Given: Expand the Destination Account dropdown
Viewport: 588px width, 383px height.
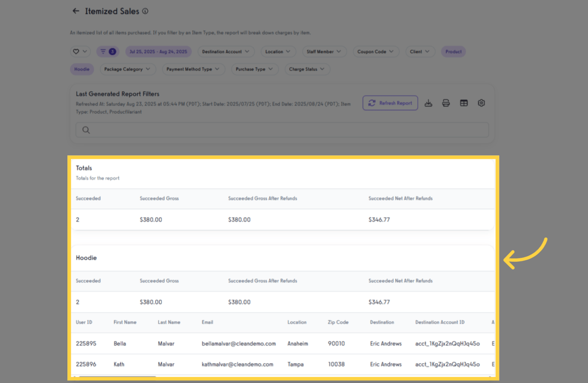Looking at the screenshot, I should [x=226, y=51].
